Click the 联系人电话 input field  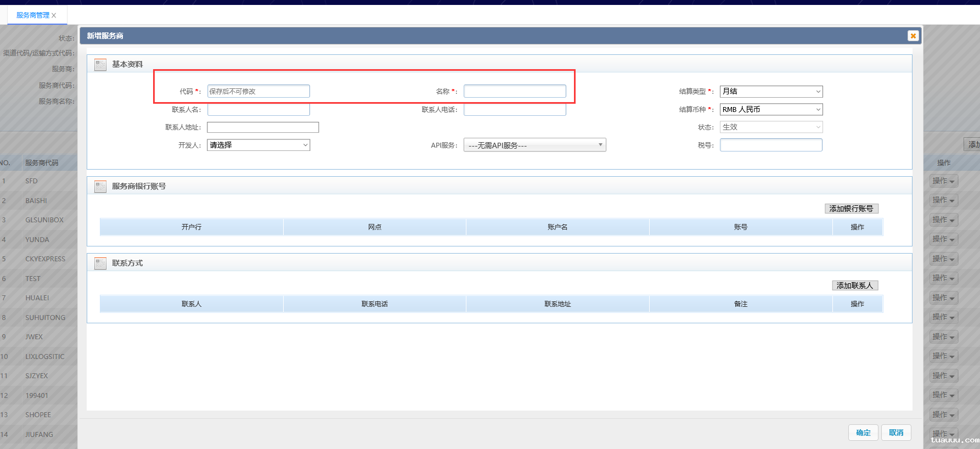[515, 110]
